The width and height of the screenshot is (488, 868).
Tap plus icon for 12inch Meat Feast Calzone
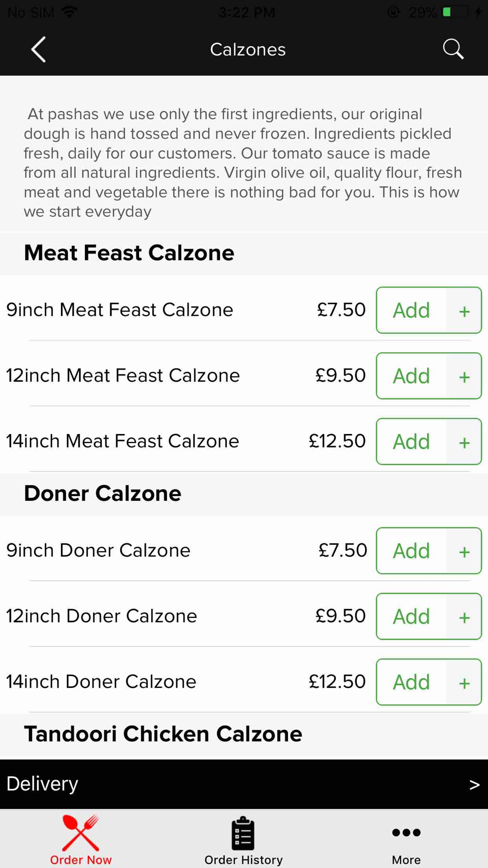click(x=464, y=376)
